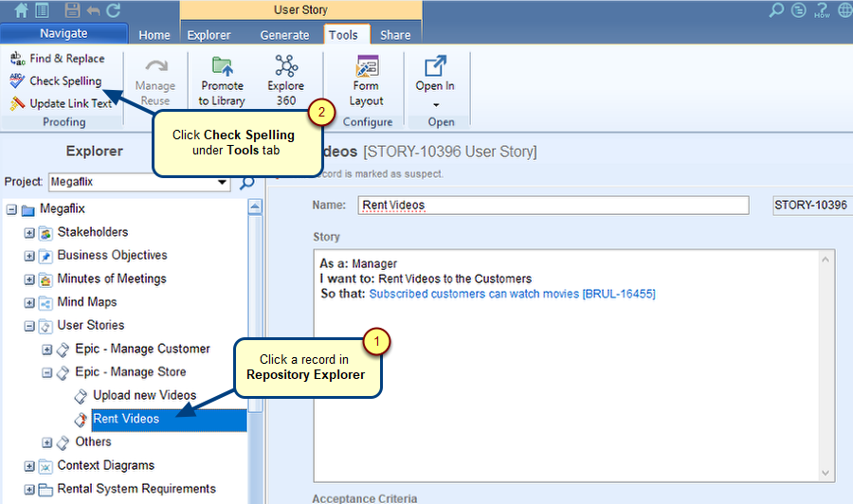This screenshot has height=504, width=853.
Task: Select the Tools tab
Action: tap(347, 34)
